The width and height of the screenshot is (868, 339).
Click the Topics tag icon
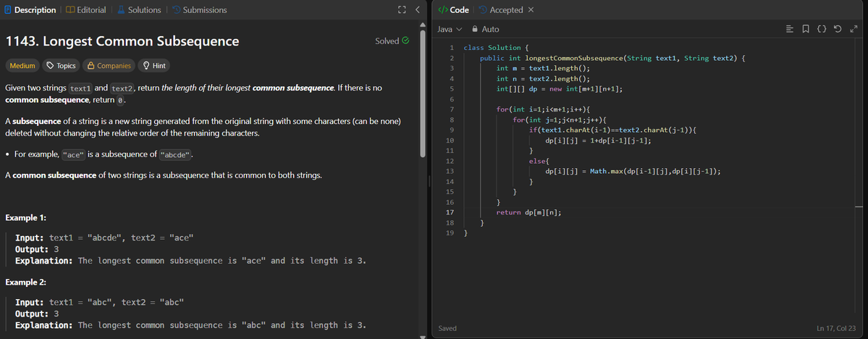[51, 65]
